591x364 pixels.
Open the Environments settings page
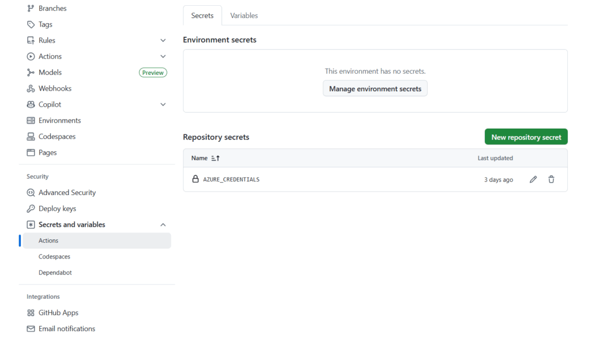click(x=59, y=121)
